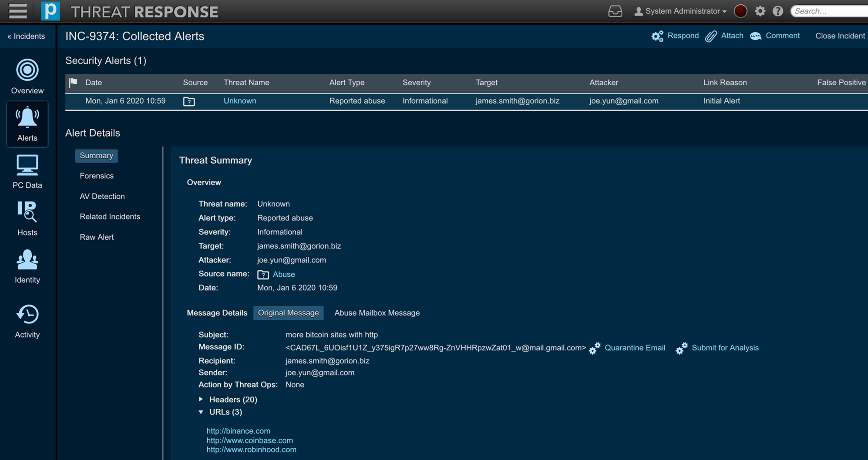Screen dimensions: 868x460
Task: Click the Respond gears icon
Action: [657, 36]
